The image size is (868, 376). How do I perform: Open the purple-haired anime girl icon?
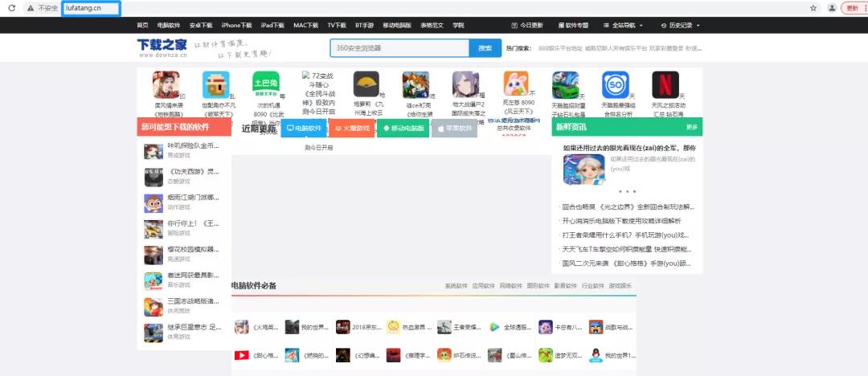465,84
